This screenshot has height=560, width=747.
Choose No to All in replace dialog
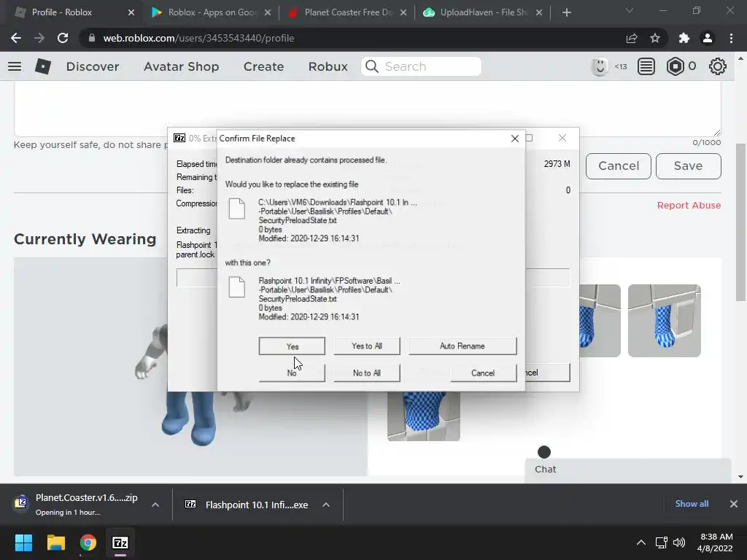tap(366, 373)
